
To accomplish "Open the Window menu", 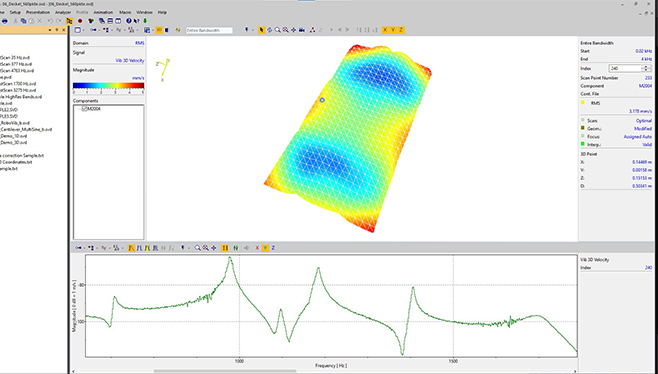I will pos(145,13).
